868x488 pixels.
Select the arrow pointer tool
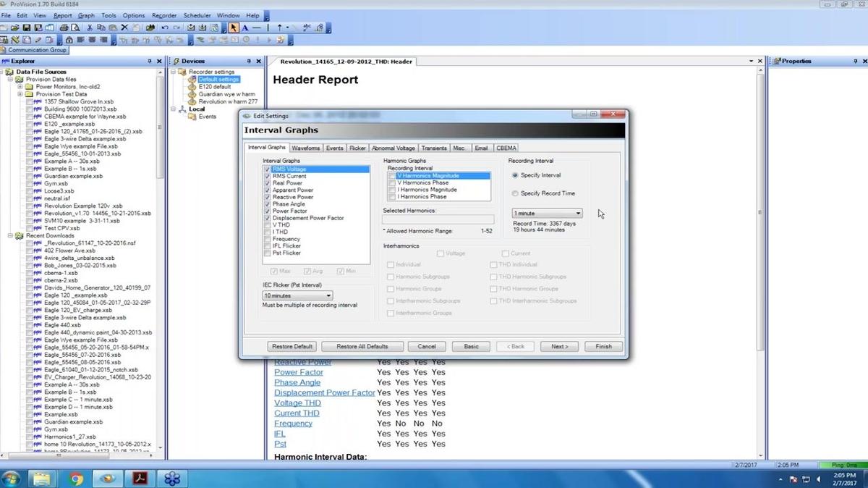(x=234, y=28)
